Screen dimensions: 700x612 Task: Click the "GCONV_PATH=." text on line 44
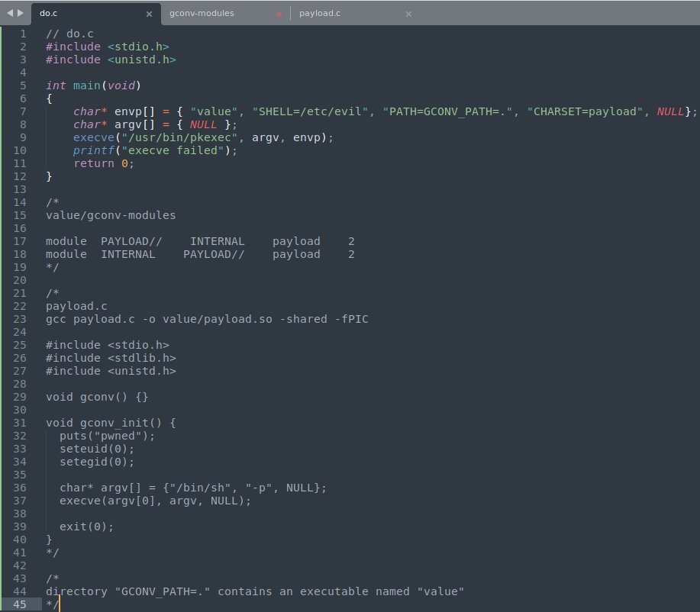click(163, 591)
